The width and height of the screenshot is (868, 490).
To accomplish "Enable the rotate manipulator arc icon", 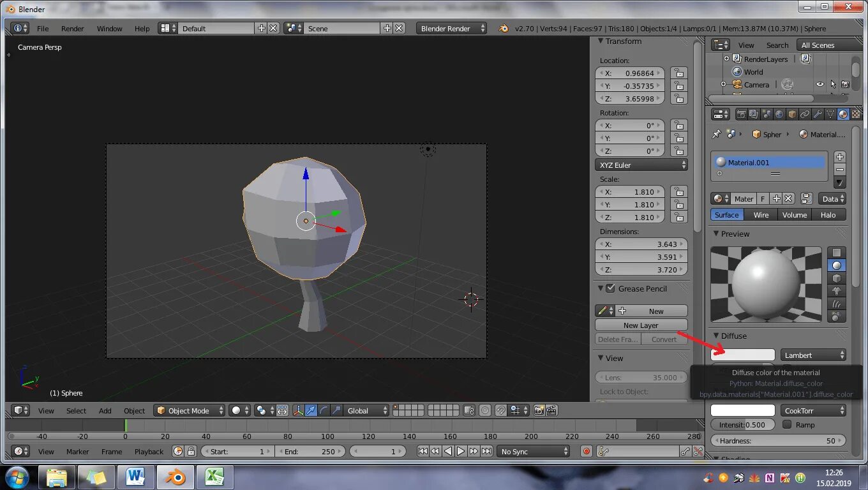I will point(324,411).
